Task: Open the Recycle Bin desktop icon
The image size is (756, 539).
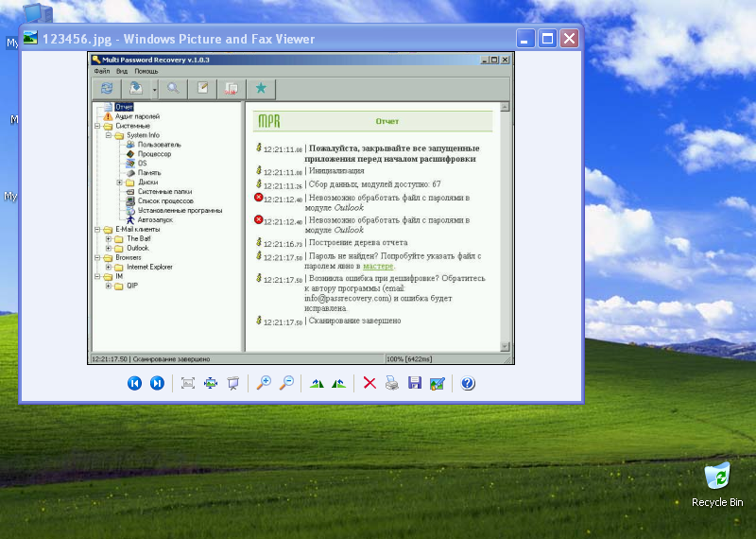Action: coord(717,485)
